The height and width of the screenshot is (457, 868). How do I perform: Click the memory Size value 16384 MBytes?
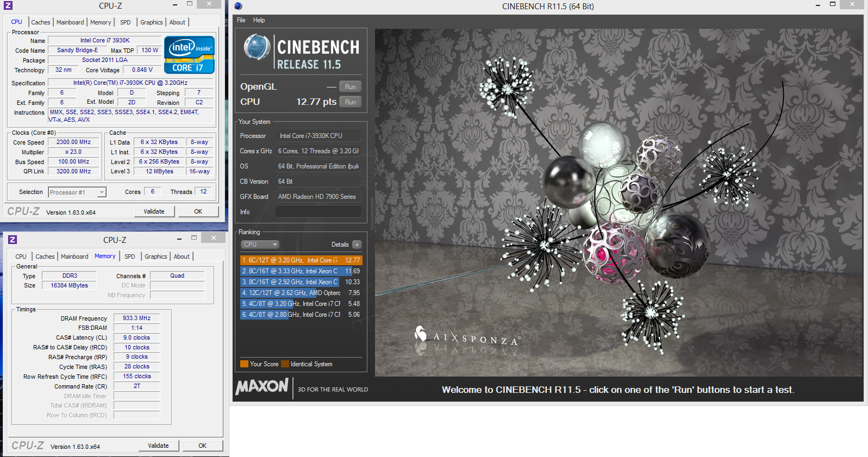pos(69,286)
